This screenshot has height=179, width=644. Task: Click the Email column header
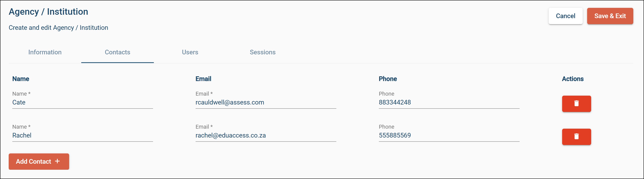click(x=203, y=79)
